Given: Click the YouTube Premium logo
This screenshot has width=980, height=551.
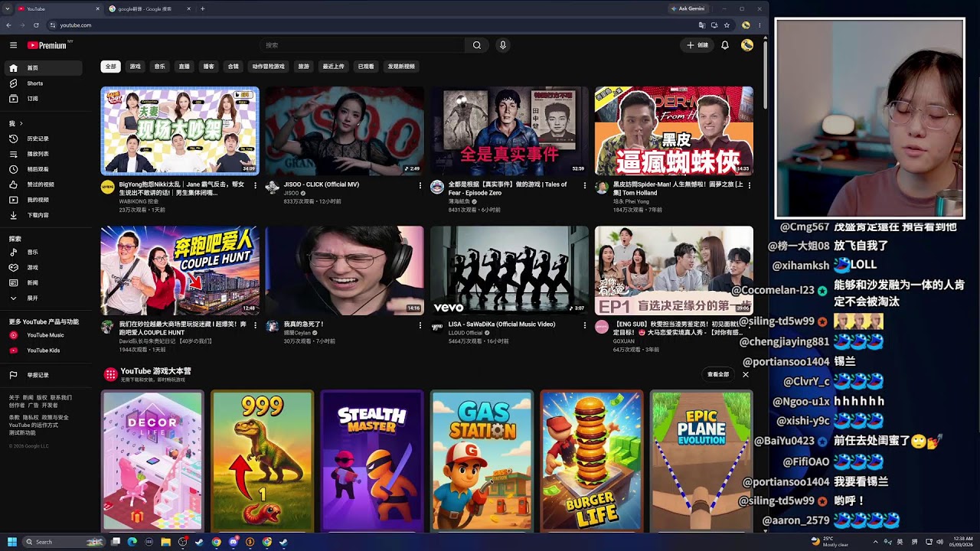Looking at the screenshot, I should click(x=47, y=45).
